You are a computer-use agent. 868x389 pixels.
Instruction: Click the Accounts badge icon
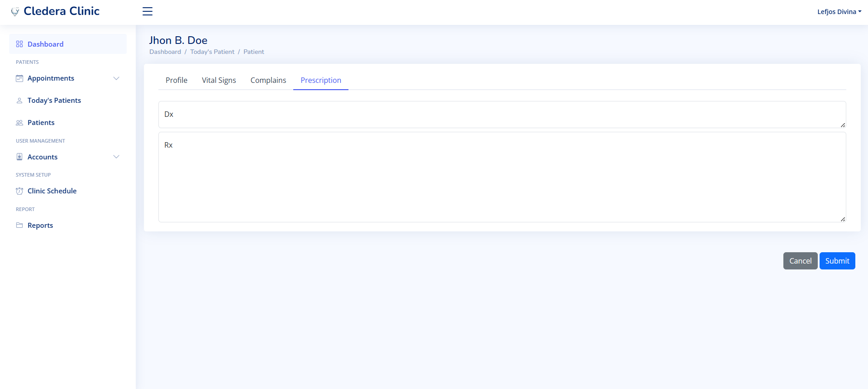pyautogui.click(x=19, y=157)
